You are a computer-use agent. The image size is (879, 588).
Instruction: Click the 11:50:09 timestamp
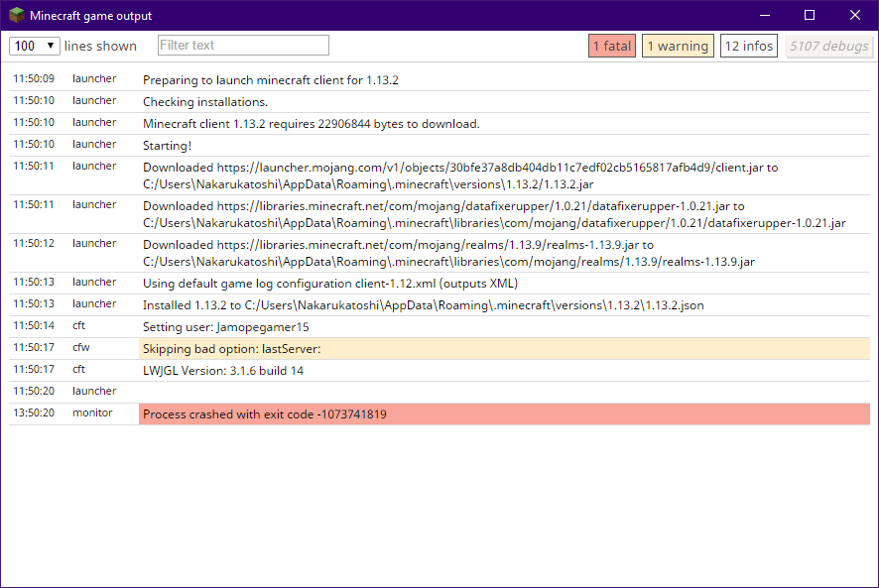coord(34,79)
